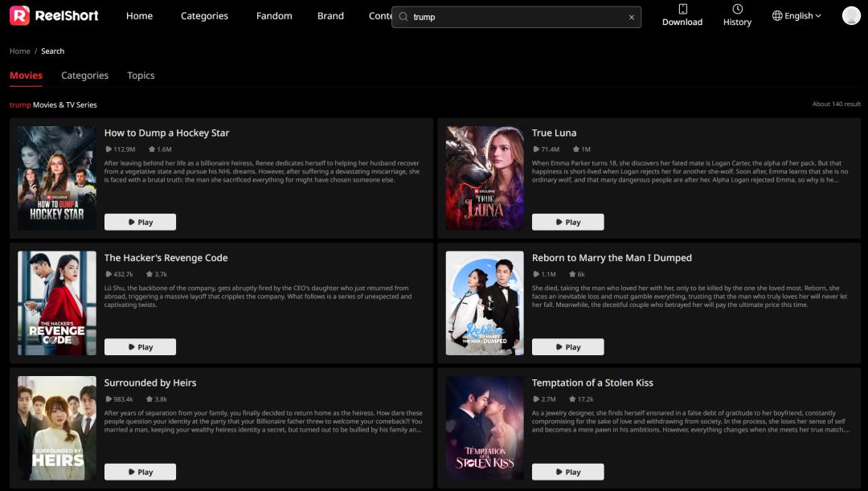
Task: Click the Surrounded by Heirs title
Action: pos(150,383)
